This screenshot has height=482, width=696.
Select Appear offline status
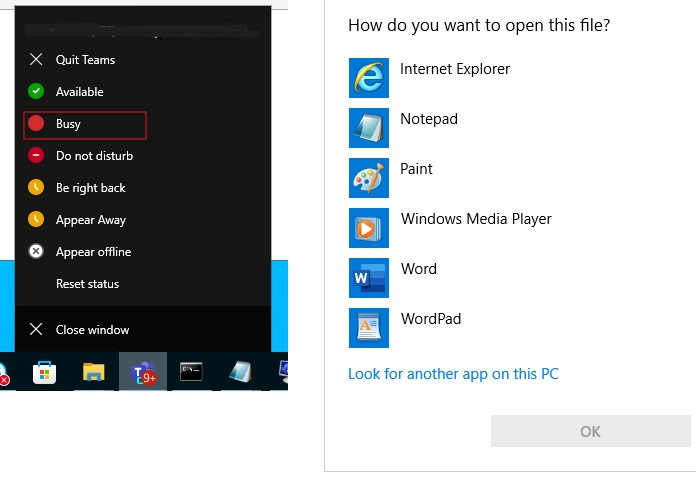(143, 252)
